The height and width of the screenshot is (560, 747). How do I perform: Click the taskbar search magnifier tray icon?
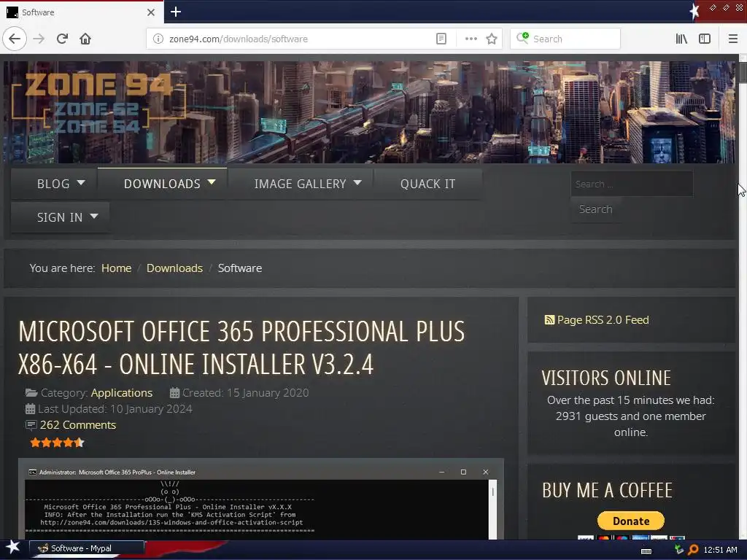tap(693, 550)
